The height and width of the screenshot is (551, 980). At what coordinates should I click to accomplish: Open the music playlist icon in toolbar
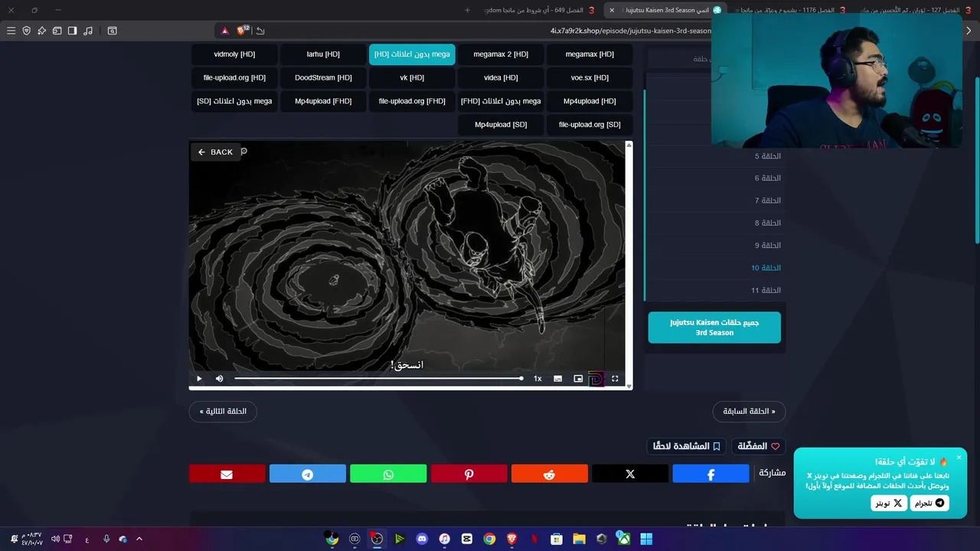(88, 31)
